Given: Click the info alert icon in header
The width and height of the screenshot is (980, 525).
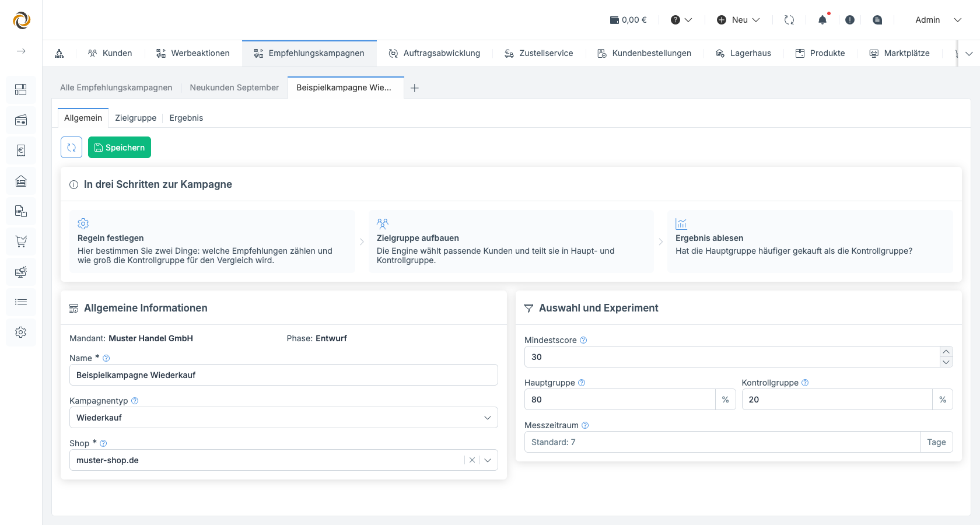Looking at the screenshot, I should point(850,20).
